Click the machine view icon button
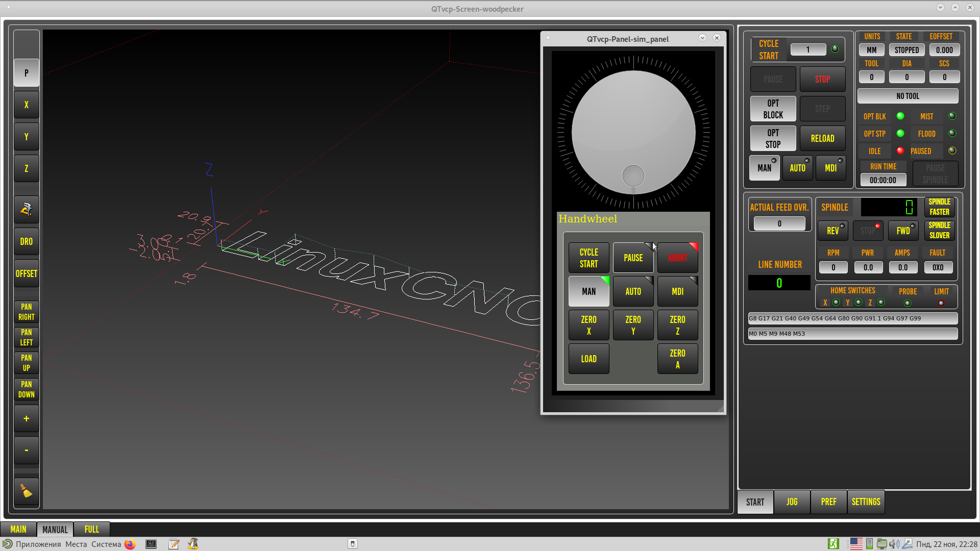This screenshot has width=980, height=551. [x=26, y=209]
